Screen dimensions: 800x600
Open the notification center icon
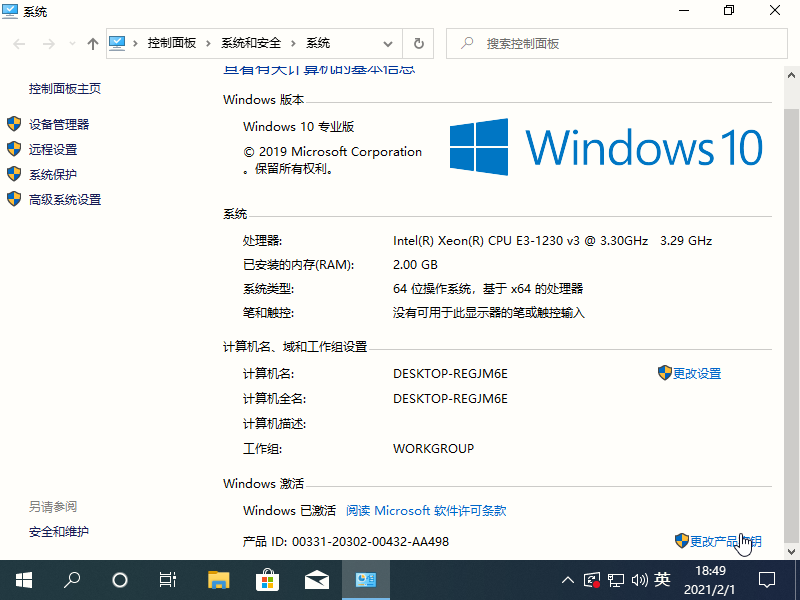[x=767, y=580]
